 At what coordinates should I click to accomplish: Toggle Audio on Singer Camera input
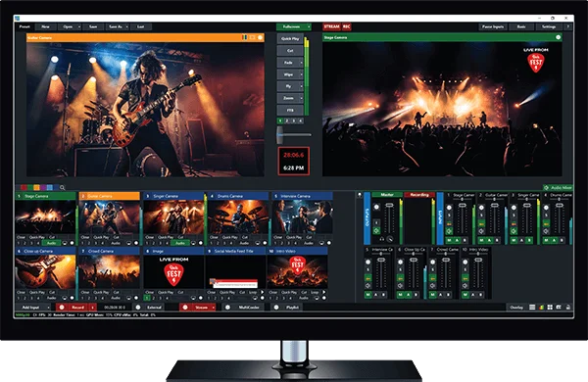[x=179, y=243]
